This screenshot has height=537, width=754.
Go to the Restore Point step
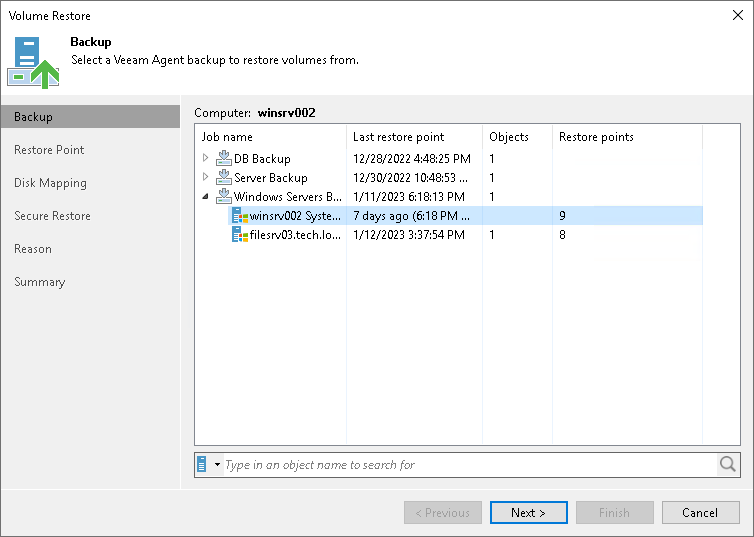[x=49, y=150]
